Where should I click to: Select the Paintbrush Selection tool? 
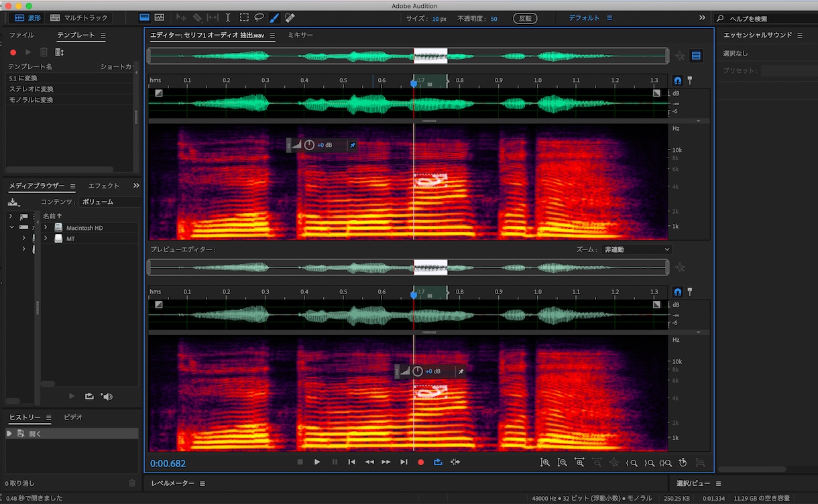pos(274,18)
